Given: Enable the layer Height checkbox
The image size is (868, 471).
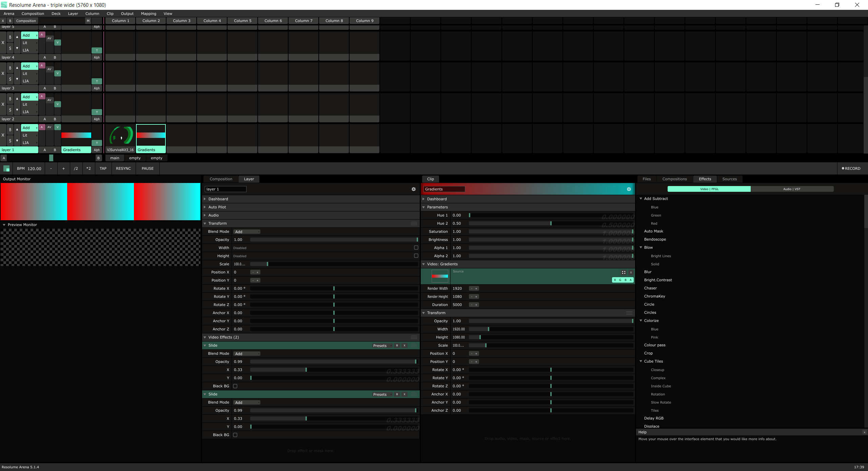Looking at the screenshot, I should point(416,256).
